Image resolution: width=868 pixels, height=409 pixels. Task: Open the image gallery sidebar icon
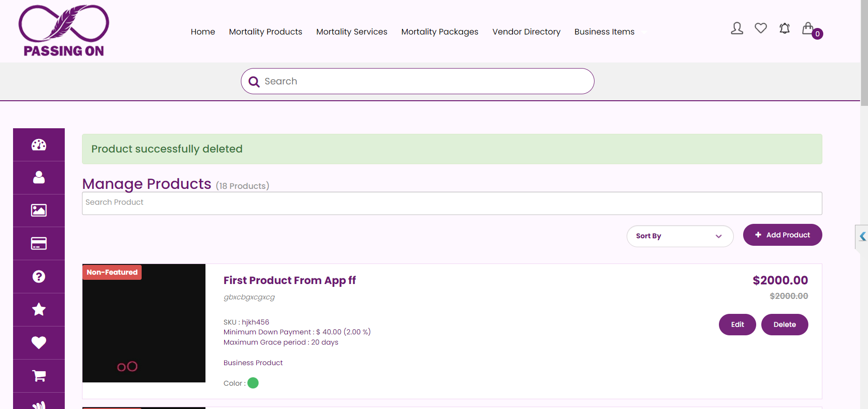[x=39, y=210]
